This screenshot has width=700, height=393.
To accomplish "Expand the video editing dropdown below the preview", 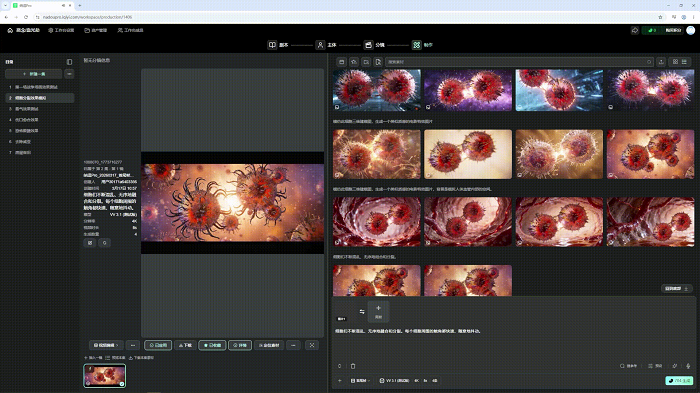I will click(x=106, y=345).
